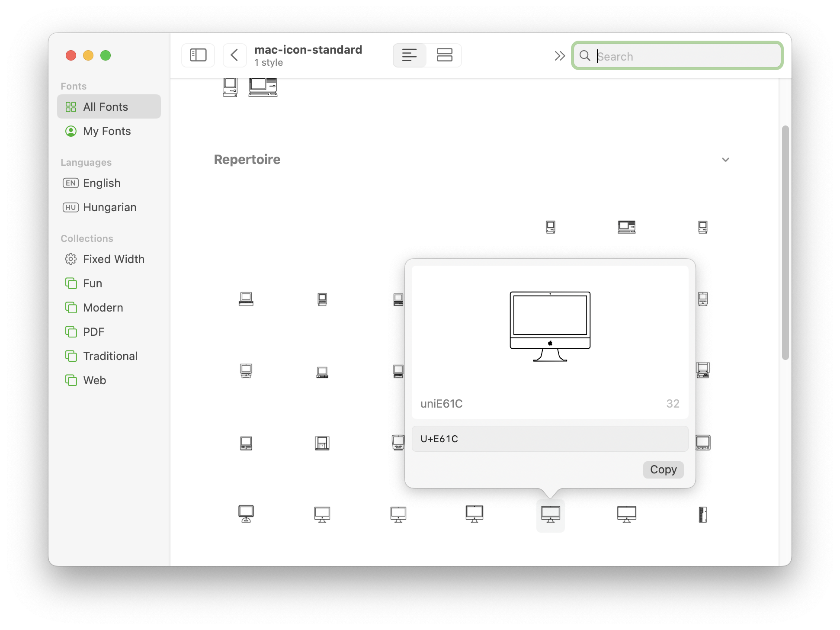Open the Modern collection
The image size is (840, 630).
point(109,308)
